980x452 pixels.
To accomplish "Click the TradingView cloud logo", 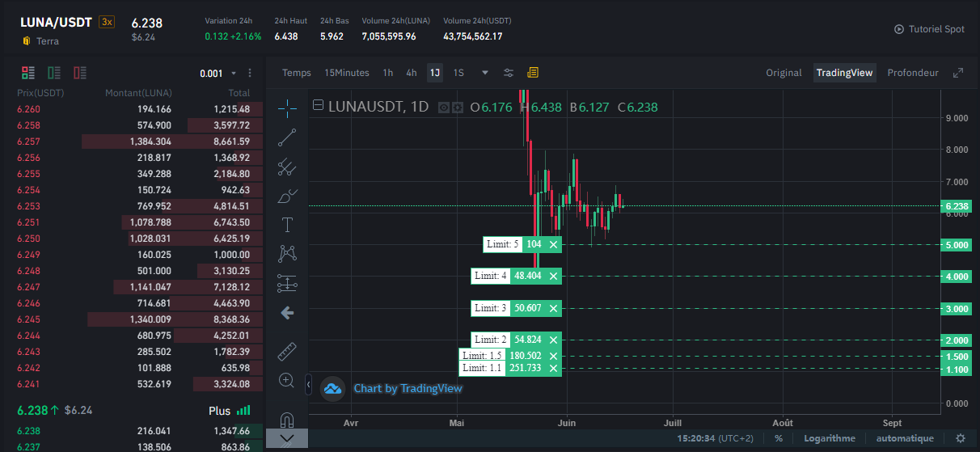I will point(332,389).
